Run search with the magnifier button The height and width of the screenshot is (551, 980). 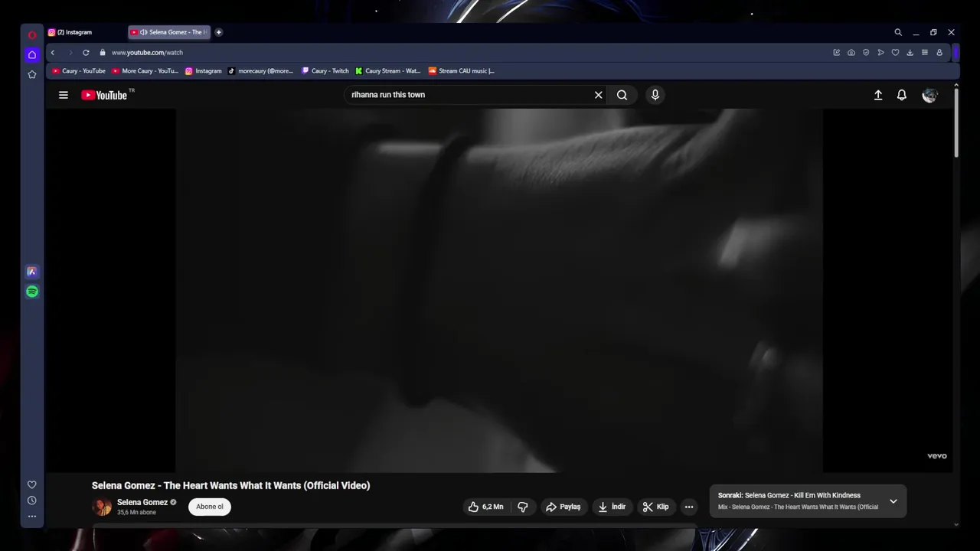(622, 95)
